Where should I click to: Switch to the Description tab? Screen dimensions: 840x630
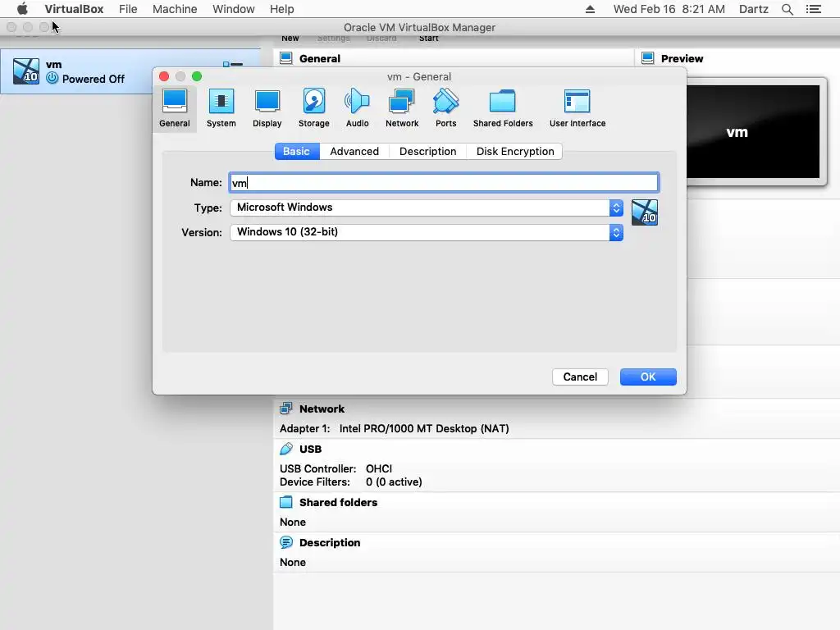(427, 152)
